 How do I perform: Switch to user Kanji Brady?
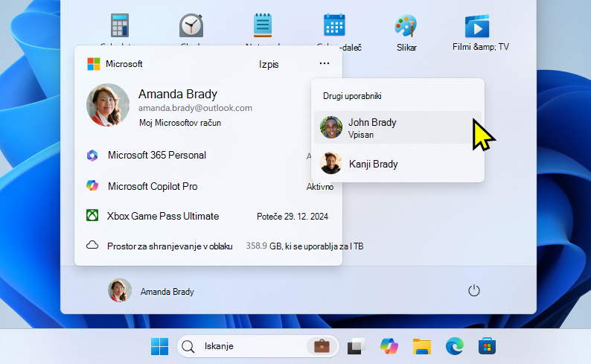[397, 164]
